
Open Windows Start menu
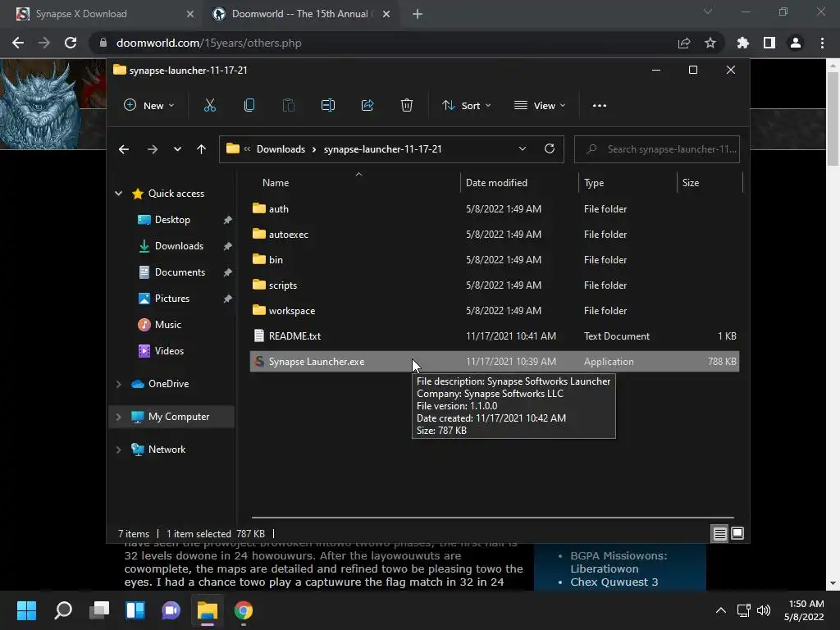coord(26,610)
